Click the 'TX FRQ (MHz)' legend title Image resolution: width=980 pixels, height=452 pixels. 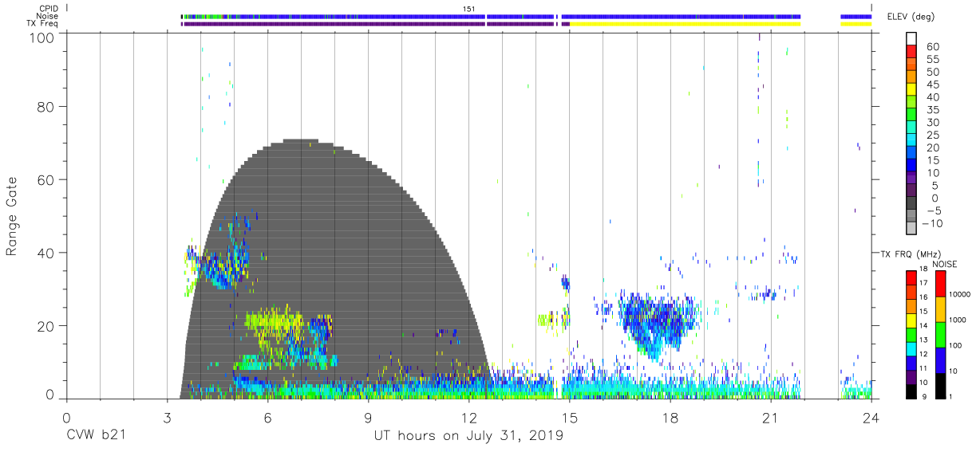[909, 254]
